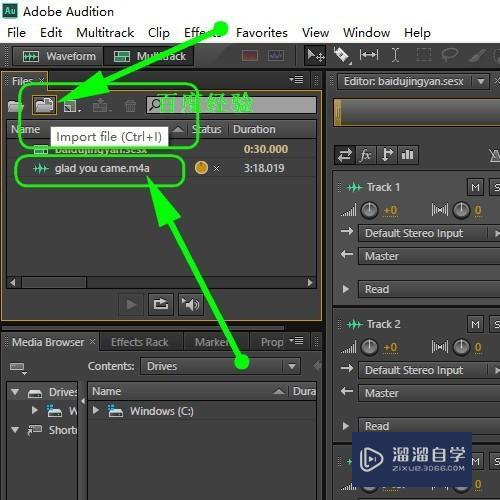Viewport: 500px width, 500px height.
Task: Switch to the Effects Rack tab
Action: [140, 342]
